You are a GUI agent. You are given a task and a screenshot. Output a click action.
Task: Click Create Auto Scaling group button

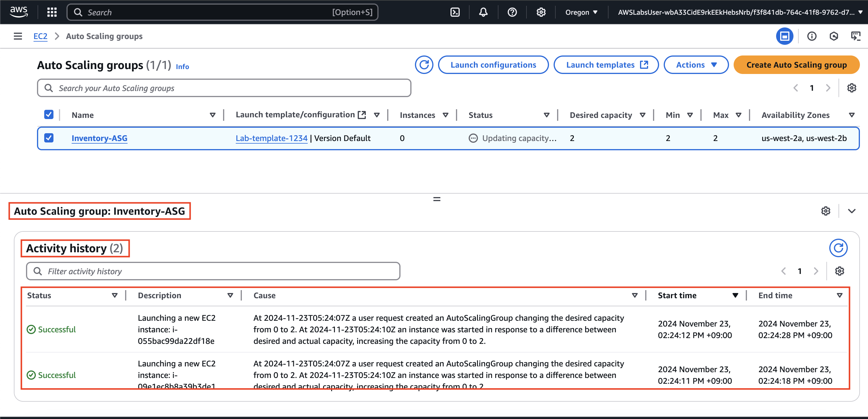tap(796, 65)
